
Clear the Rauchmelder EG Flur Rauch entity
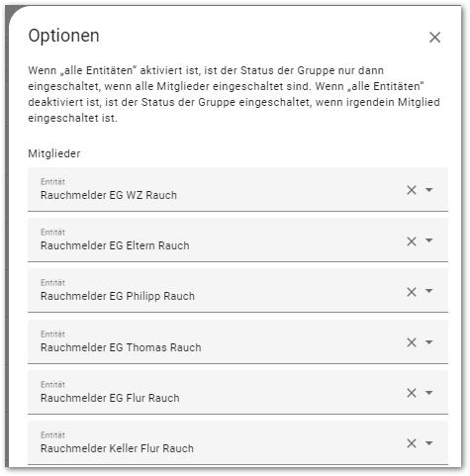pyautogui.click(x=412, y=393)
